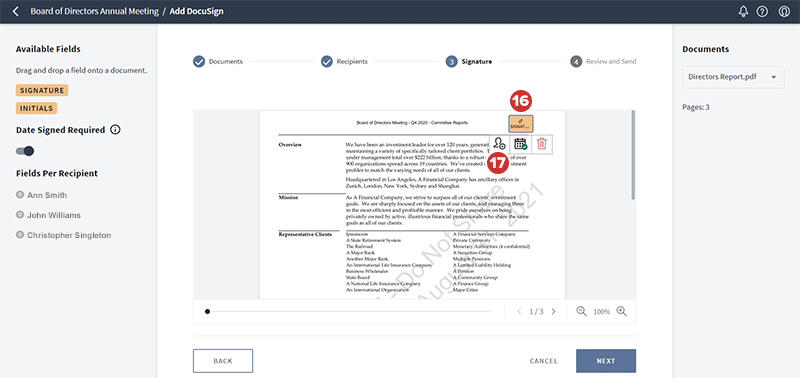This screenshot has height=378, width=800.
Task: Go to previous document page
Action: click(519, 311)
